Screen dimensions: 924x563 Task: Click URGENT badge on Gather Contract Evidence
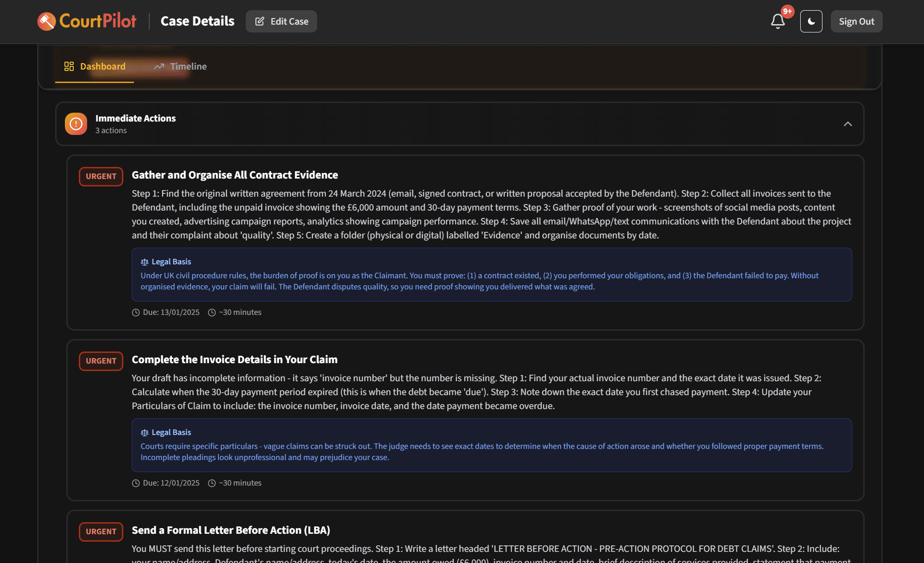pyautogui.click(x=101, y=176)
